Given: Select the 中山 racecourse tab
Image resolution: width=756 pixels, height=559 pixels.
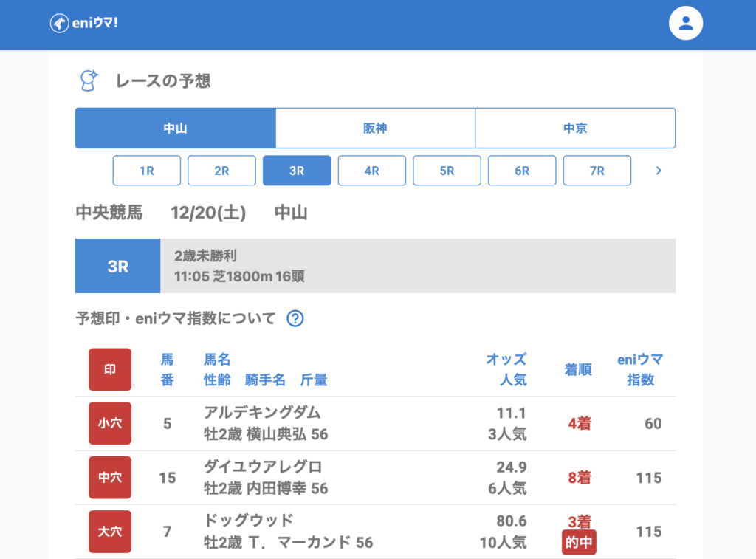Looking at the screenshot, I should click(176, 128).
